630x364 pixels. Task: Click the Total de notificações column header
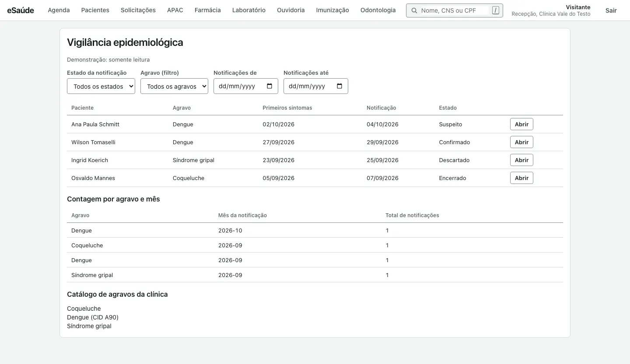[412, 215]
